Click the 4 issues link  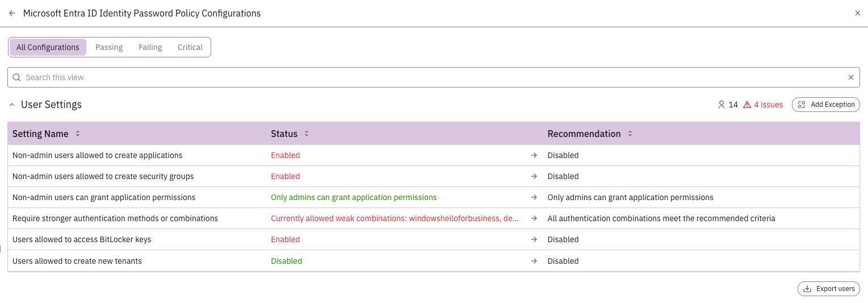point(768,105)
